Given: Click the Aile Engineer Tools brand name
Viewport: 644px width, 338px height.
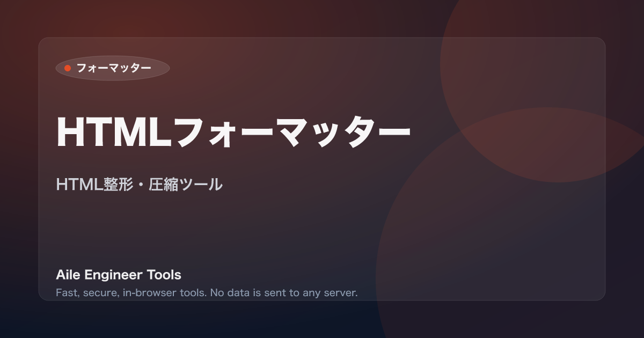Looking at the screenshot, I should [x=119, y=275].
